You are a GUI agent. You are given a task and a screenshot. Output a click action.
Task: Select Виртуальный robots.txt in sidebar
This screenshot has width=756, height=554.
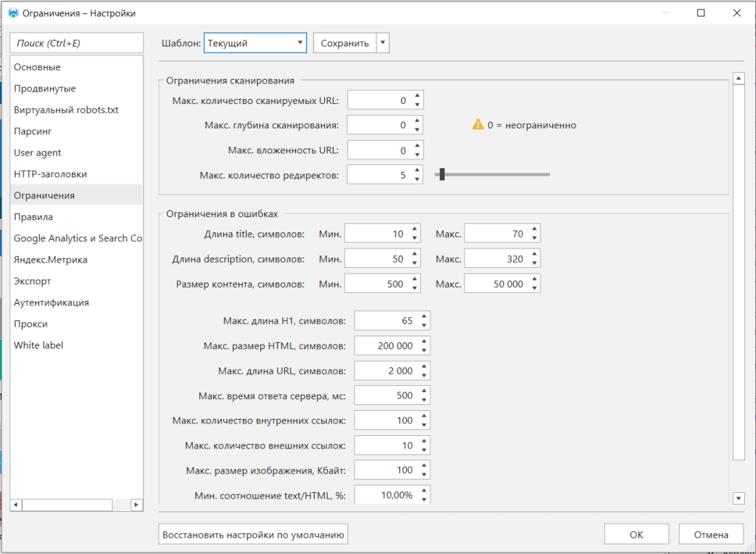(76, 110)
